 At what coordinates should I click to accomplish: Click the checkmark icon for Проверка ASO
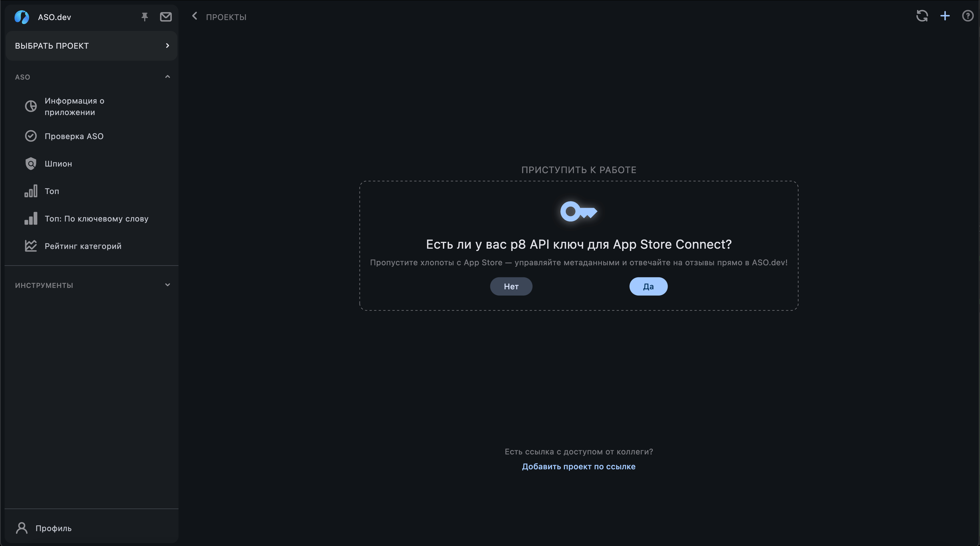31,136
